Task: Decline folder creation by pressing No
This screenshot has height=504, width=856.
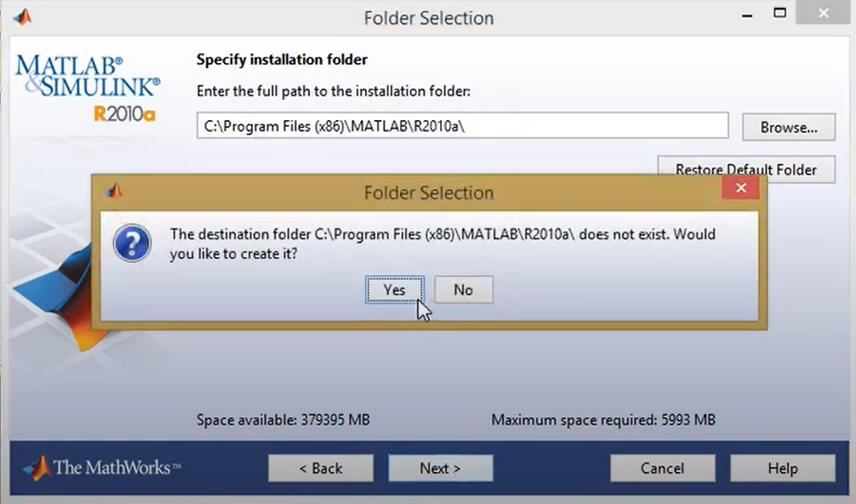Action: point(463,290)
